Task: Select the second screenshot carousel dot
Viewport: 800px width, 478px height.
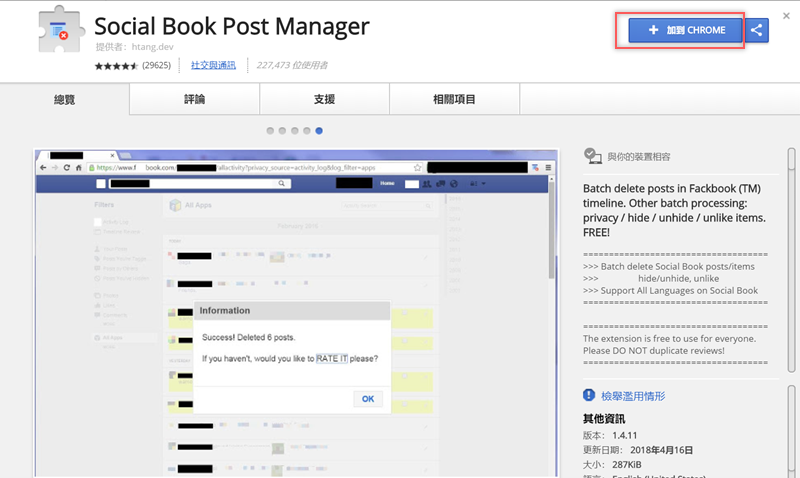Action: tap(282, 131)
